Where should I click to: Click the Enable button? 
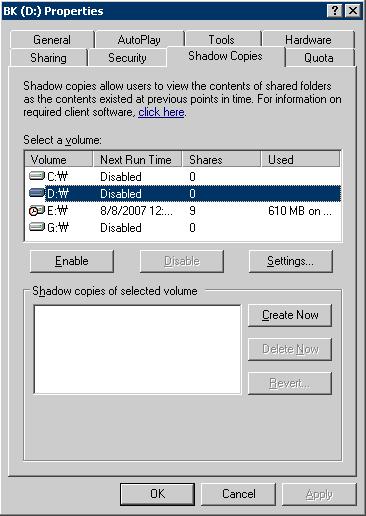coord(72,261)
